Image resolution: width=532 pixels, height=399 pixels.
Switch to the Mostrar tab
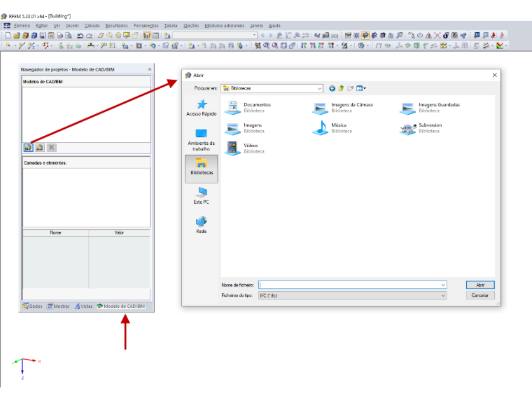click(x=58, y=306)
